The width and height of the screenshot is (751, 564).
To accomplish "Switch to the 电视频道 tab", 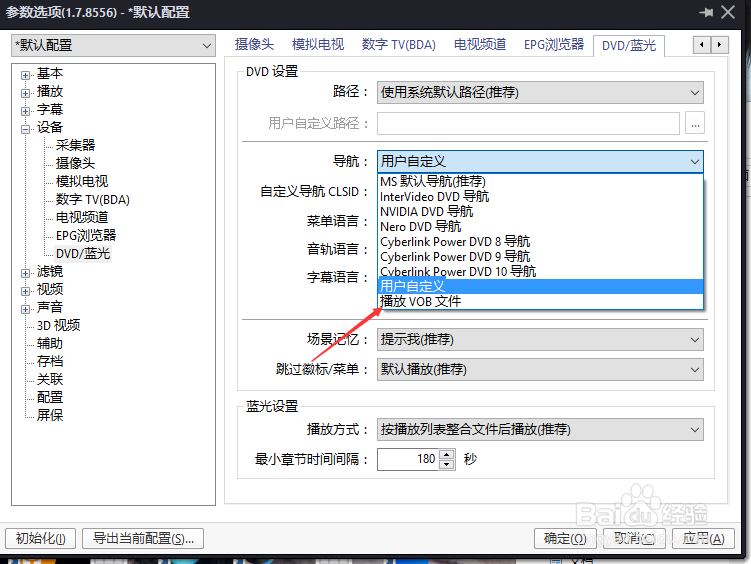I will 480,45.
